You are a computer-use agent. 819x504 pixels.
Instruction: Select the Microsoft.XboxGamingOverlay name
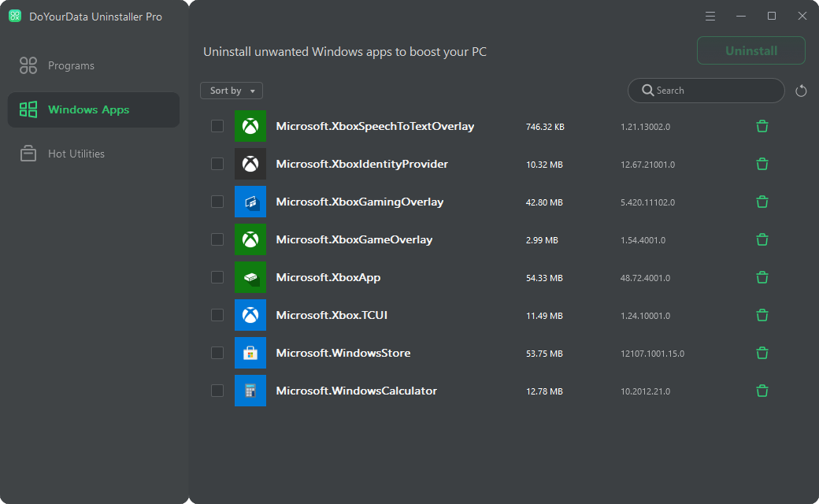tap(360, 202)
